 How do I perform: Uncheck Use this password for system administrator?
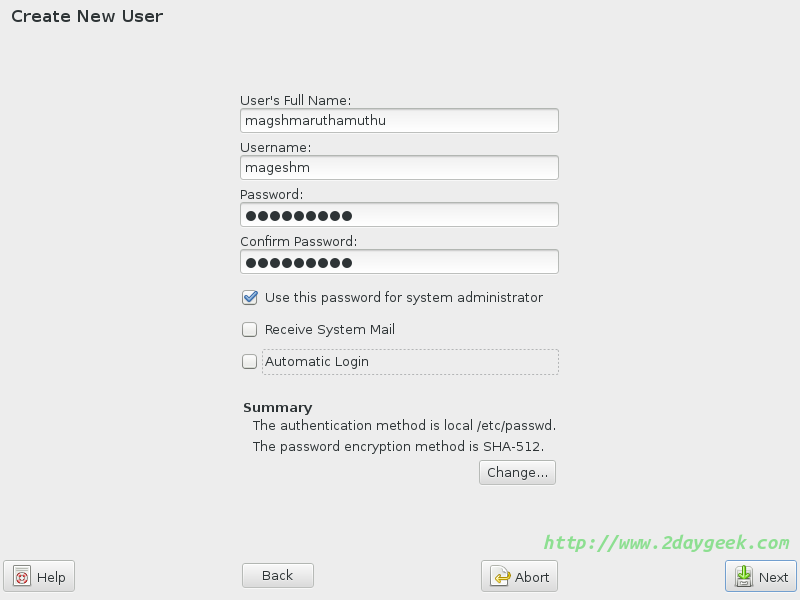pos(250,298)
